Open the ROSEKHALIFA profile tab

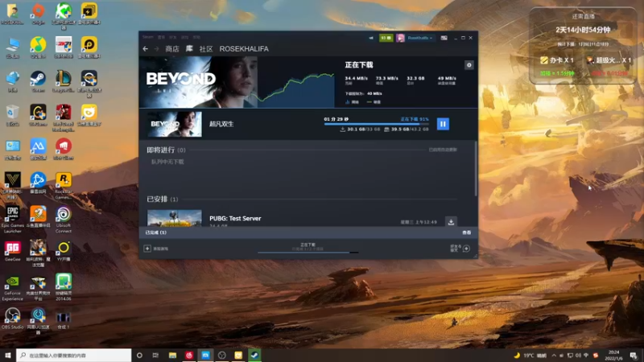click(x=244, y=49)
